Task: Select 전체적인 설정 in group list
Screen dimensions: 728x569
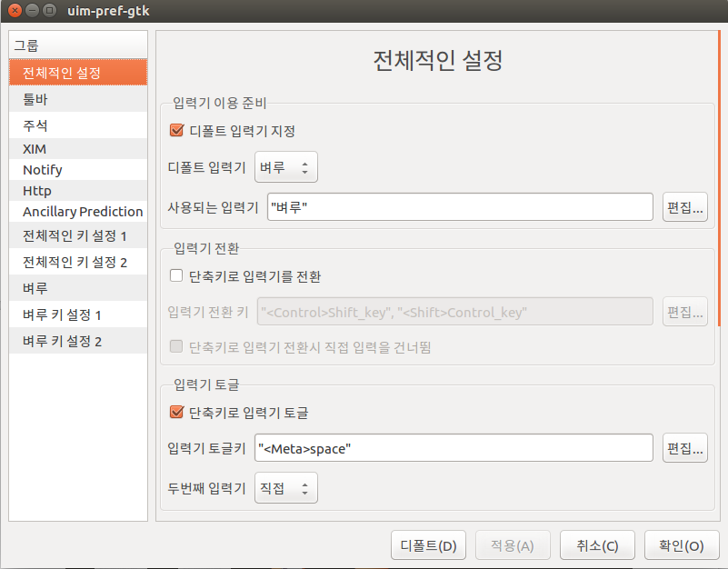Action: (x=78, y=73)
